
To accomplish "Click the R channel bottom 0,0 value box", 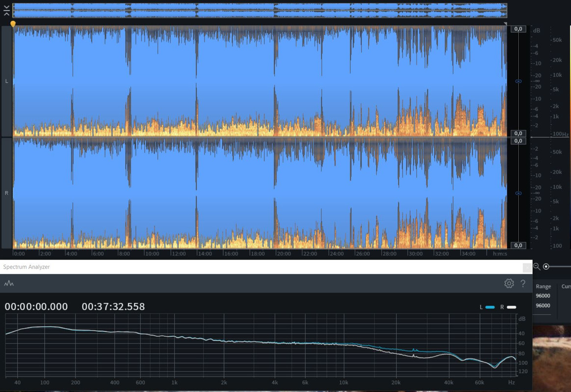I will tap(518, 245).
